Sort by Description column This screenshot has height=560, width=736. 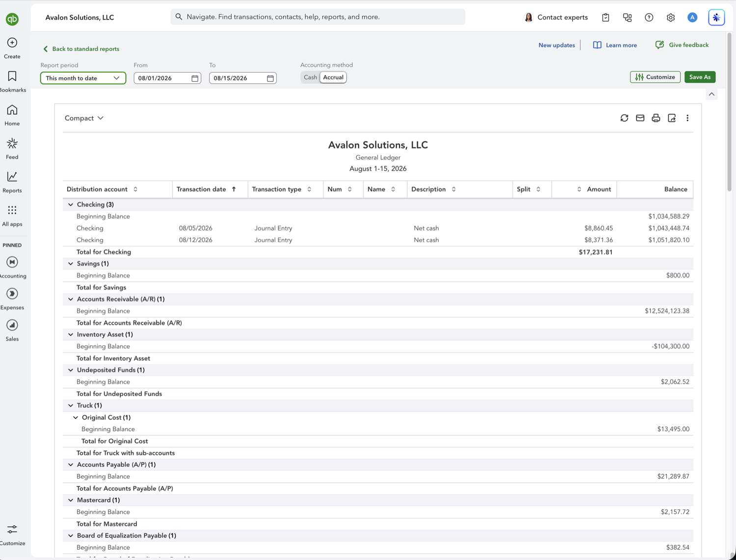point(454,189)
